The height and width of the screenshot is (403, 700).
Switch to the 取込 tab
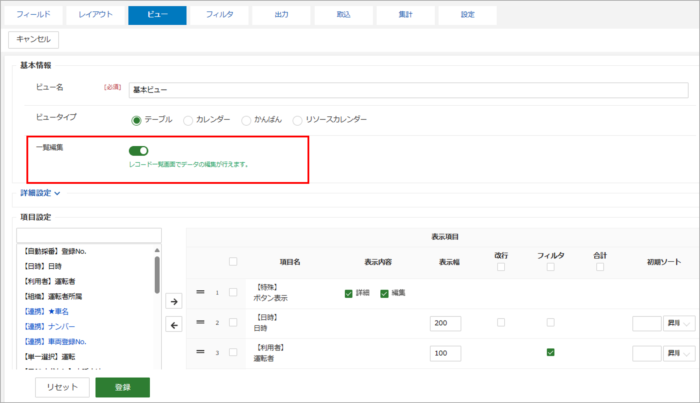coord(343,15)
